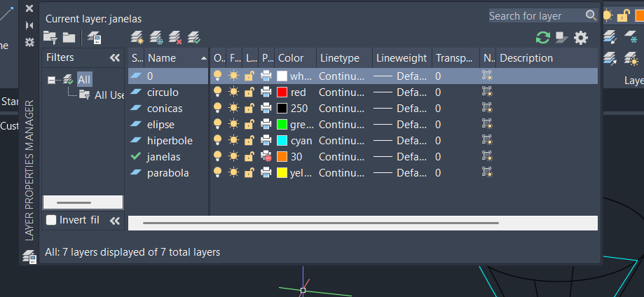This screenshot has width=644, height=297.
Task: Click new viewport freeze icon for conicas
Action: [x=487, y=108]
